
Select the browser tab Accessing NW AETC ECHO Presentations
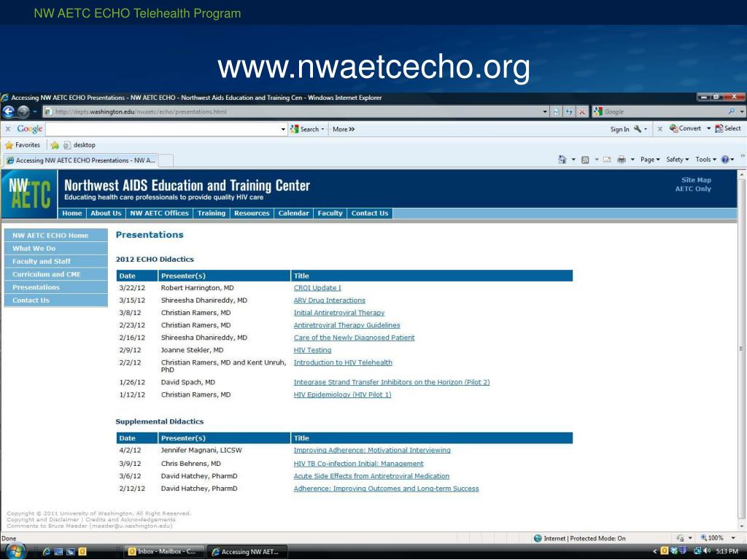80,160
